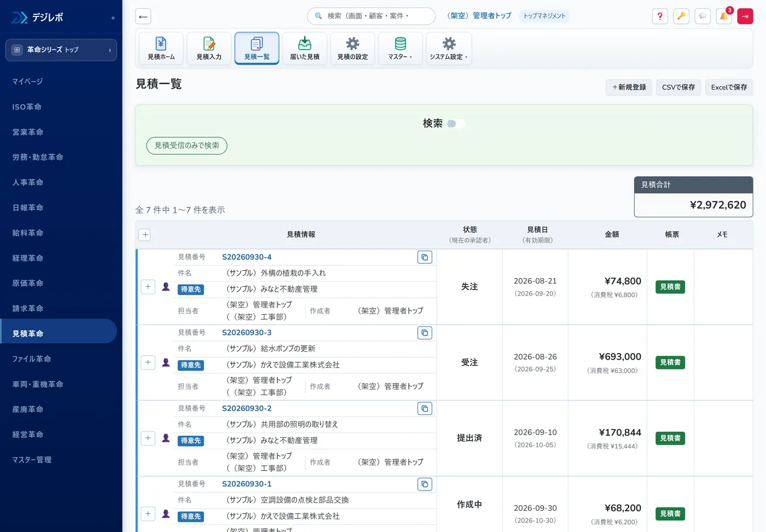Expand the マスター dropdown menu
Screen dimensions: 766x532
point(401,48)
